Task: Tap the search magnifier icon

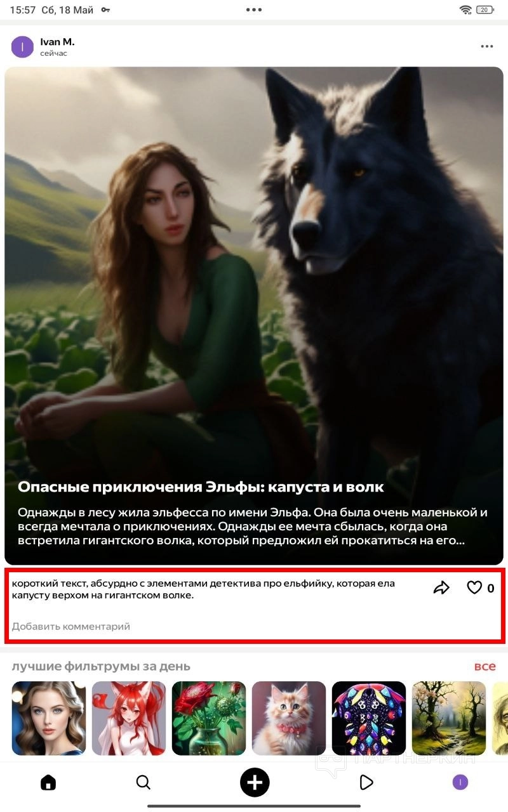Action: click(x=144, y=782)
